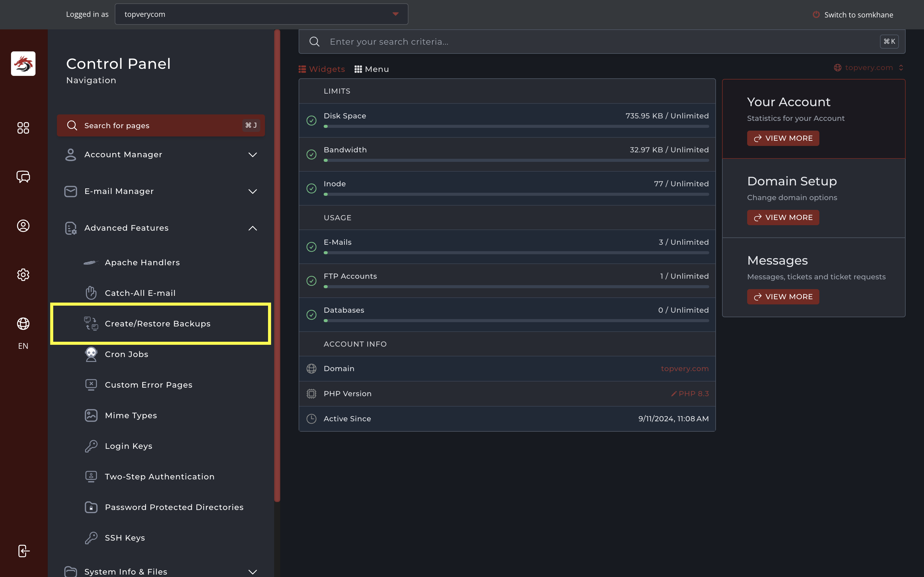Click the Disk Space usage progress bar

(516, 126)
